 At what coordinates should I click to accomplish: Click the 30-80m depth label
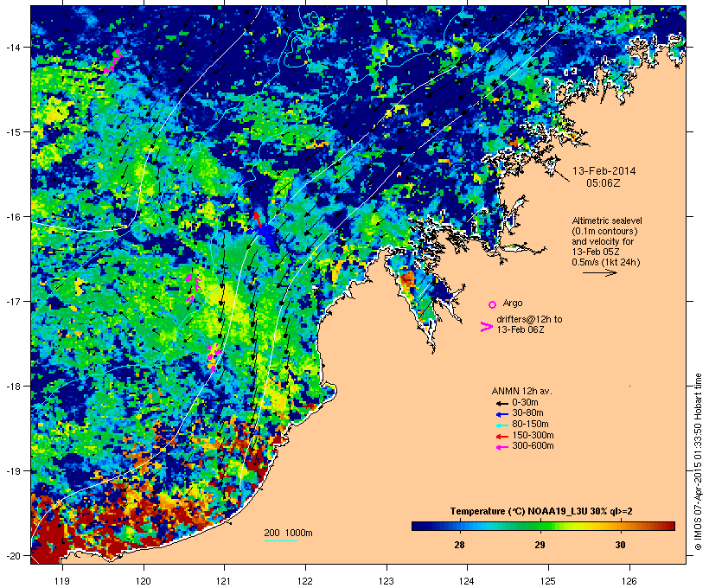point(527,413)
